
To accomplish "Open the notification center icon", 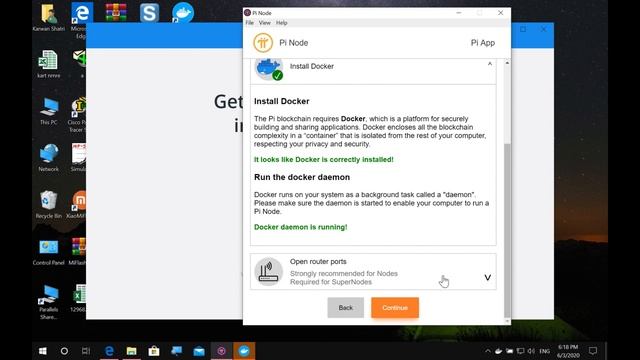I will coord(593,351).
